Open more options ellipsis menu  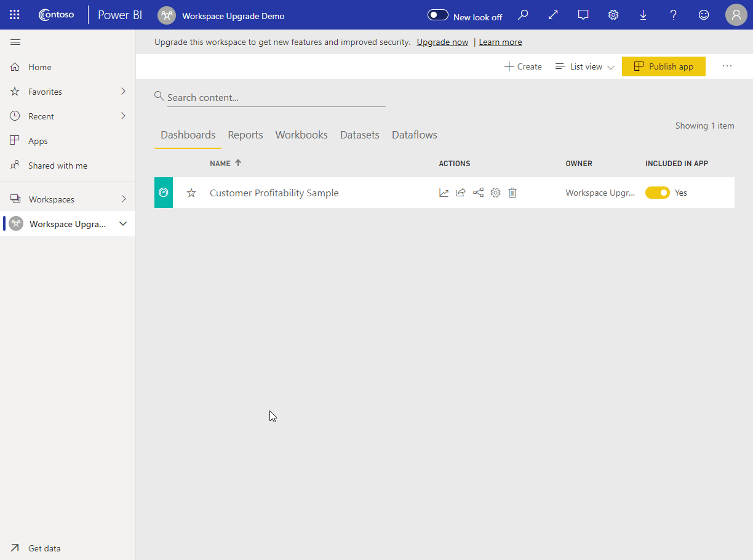tap(727, 66)
